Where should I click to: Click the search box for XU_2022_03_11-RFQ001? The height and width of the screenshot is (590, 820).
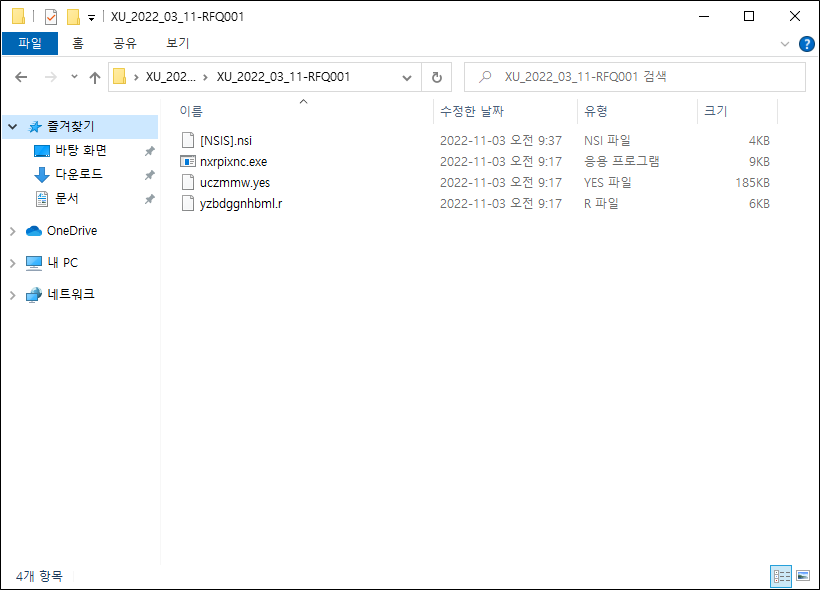point(635,77)
